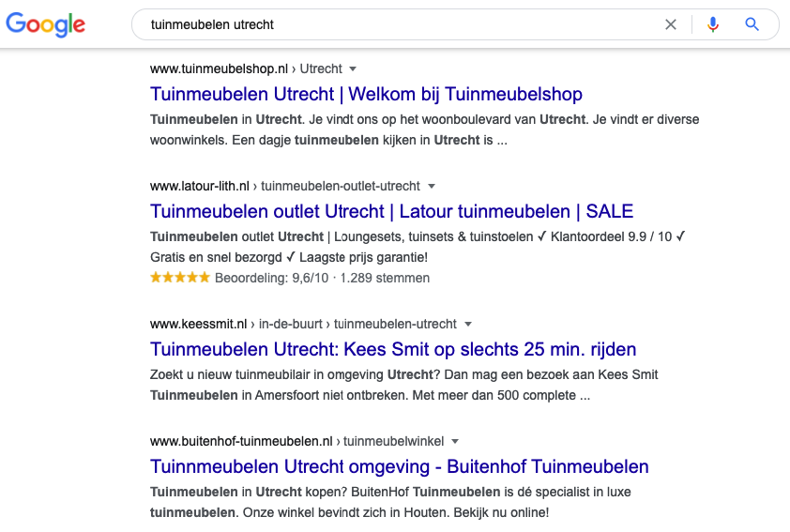This screenshot has width=790, height=532.
Task: Open Tuinmeubelen outlet Utrecht Latour SALE result
Action: click(x=391, y=212)
